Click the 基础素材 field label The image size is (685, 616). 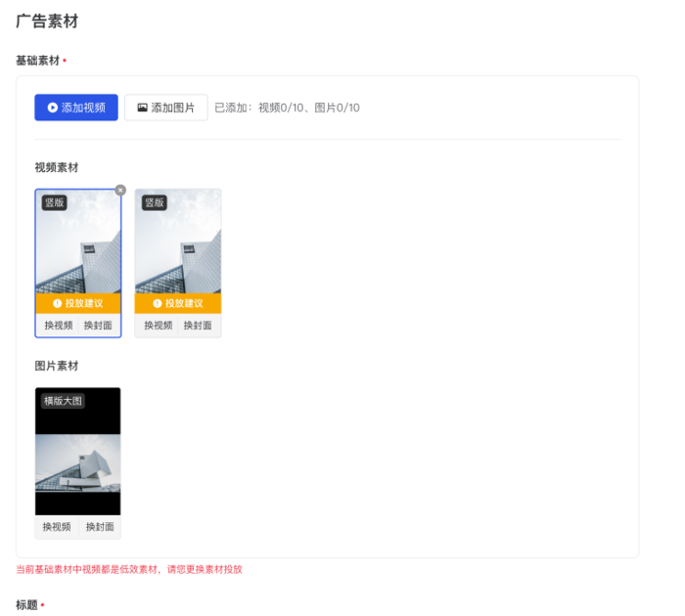(37, 61)
